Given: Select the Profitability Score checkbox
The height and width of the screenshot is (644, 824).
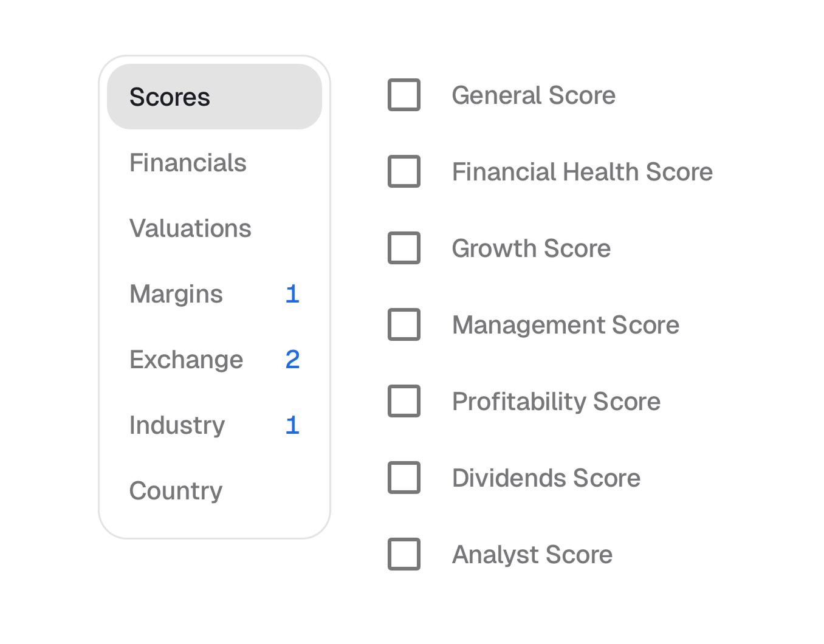Looking at the screenshot, I should [404, 401].
